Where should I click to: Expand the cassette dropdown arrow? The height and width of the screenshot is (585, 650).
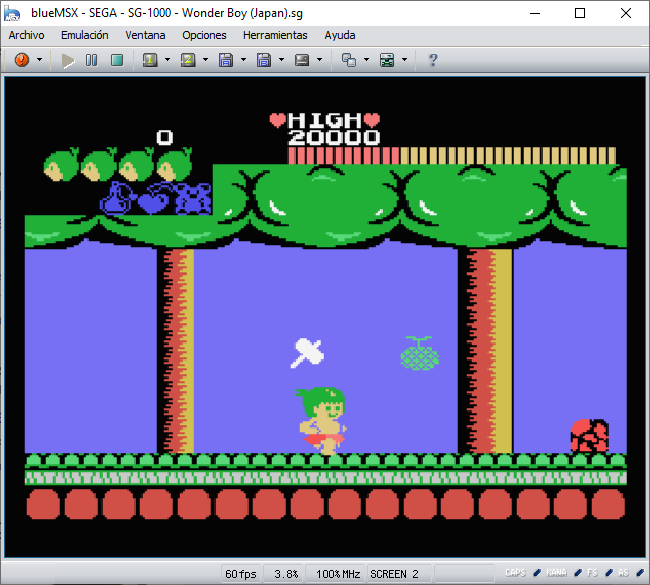click(x=319, y=60)
